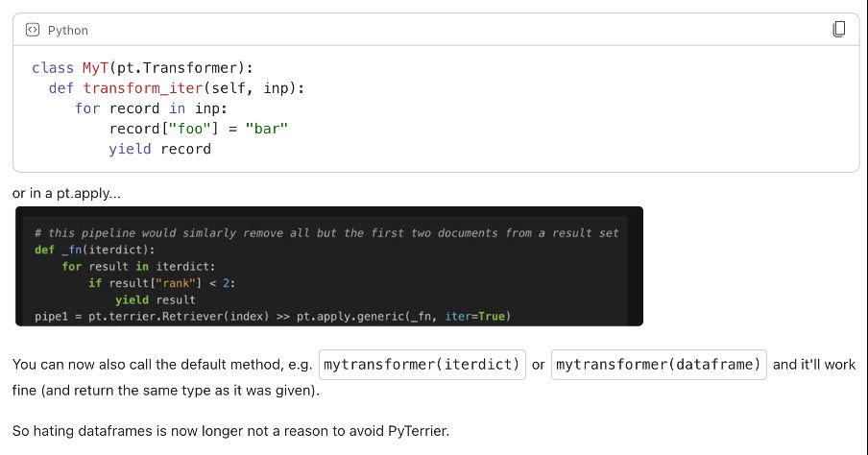868x455 pixels.
Task: Open the dark pt.apply code snippet image
Action: 329,266
